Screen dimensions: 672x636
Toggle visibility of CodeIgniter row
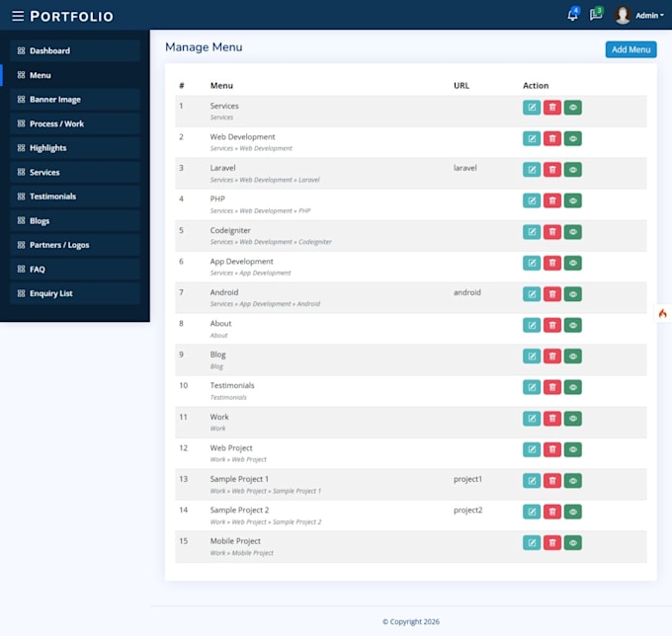[x=572, y=232]
